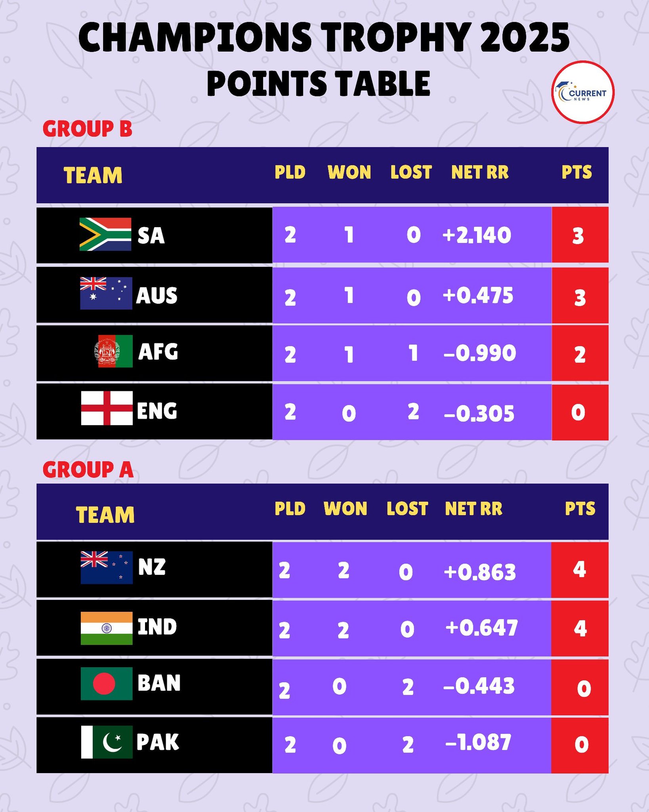Click New Zealand's red points cell

pos(580,570)
